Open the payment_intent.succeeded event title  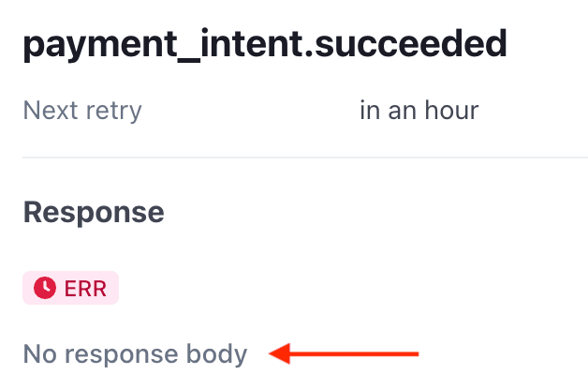265,45
